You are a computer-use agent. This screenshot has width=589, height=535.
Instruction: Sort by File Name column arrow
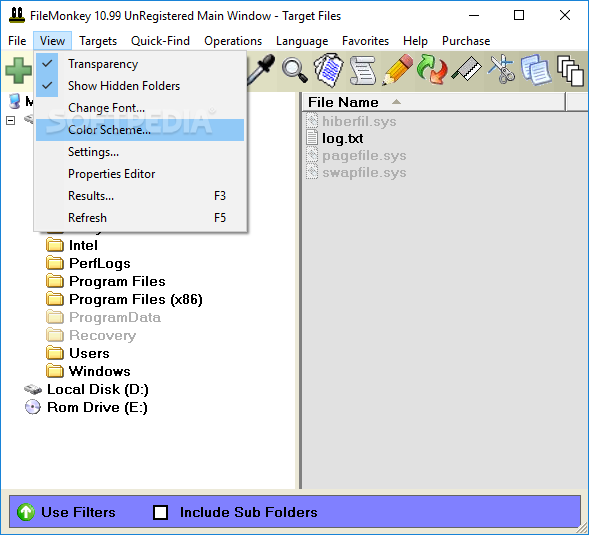(396, 102)
